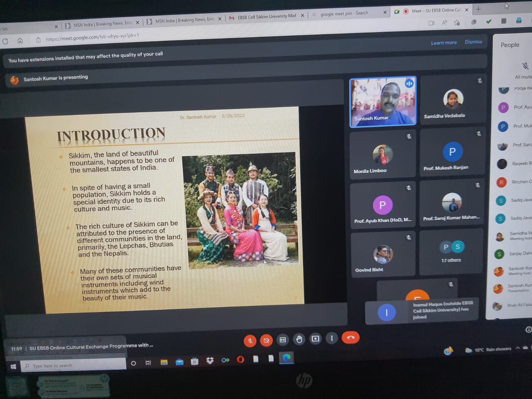Click the Type here to search box
Screen dimensions: 532x399
click(73, 365)
